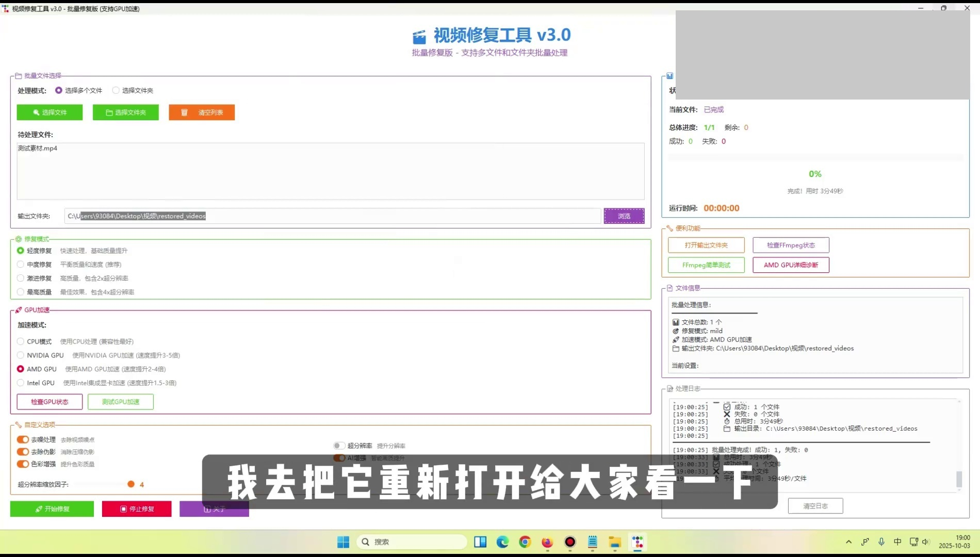The image size is (980, 557).
Task: Toggle 去噪处理 denoise switch
Action: tap(23, 440)
